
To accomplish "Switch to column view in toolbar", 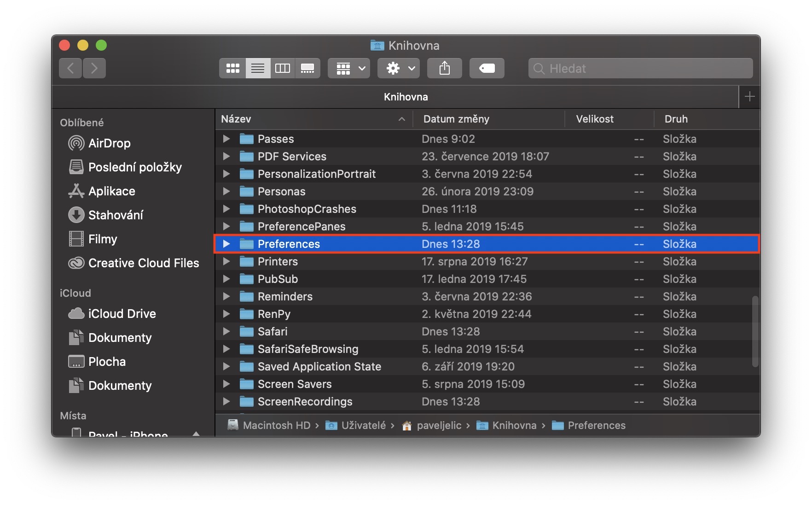I will 282,69.
